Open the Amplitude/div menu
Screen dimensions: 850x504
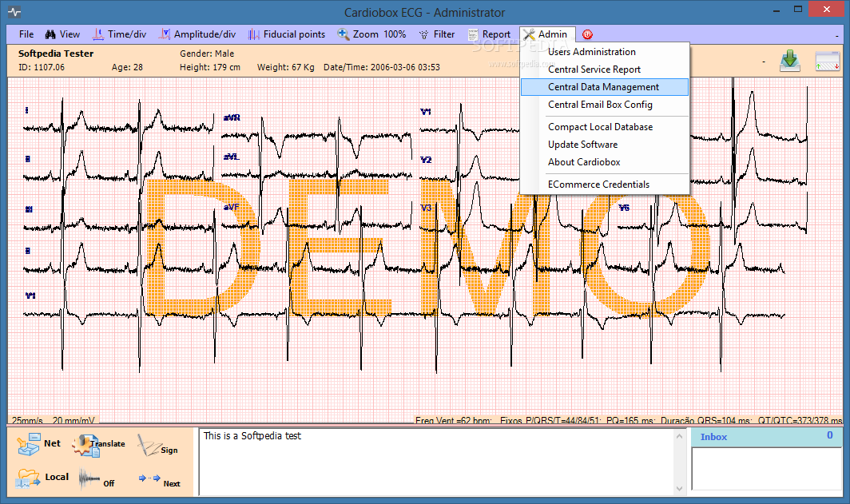click(197, 34)
